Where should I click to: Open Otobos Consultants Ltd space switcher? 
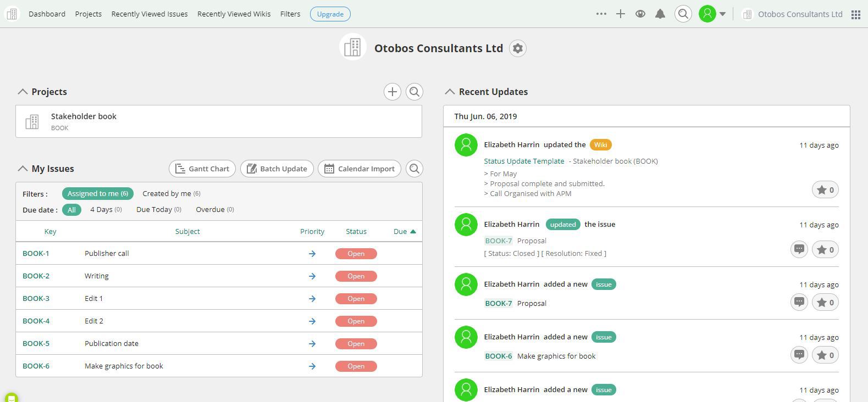tap(792, 14)
